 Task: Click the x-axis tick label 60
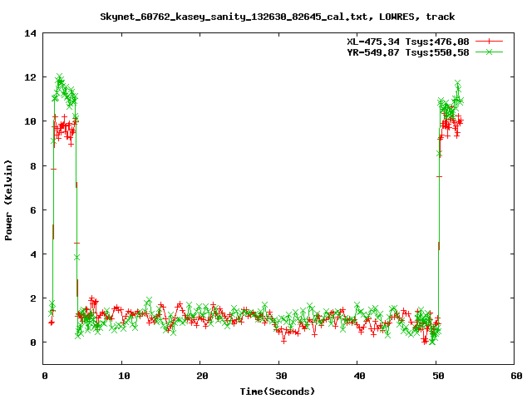pyautogui.click(x=516, y=376)
